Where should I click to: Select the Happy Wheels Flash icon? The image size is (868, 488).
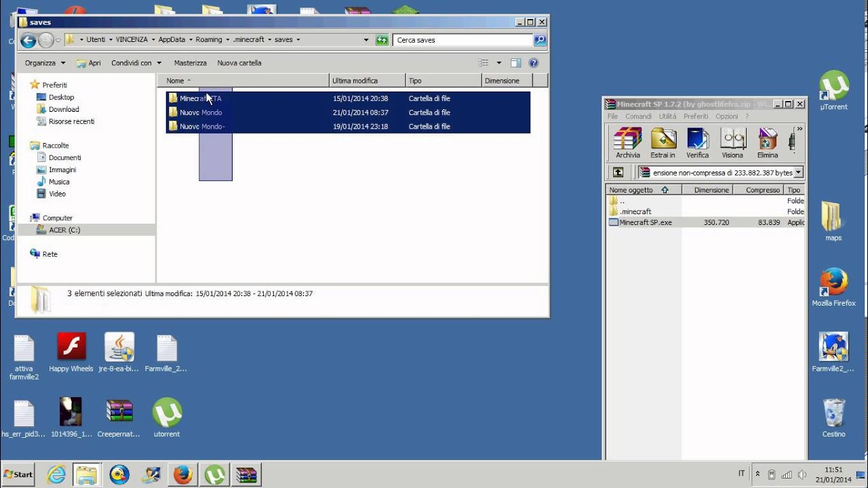tap(71, 352)
